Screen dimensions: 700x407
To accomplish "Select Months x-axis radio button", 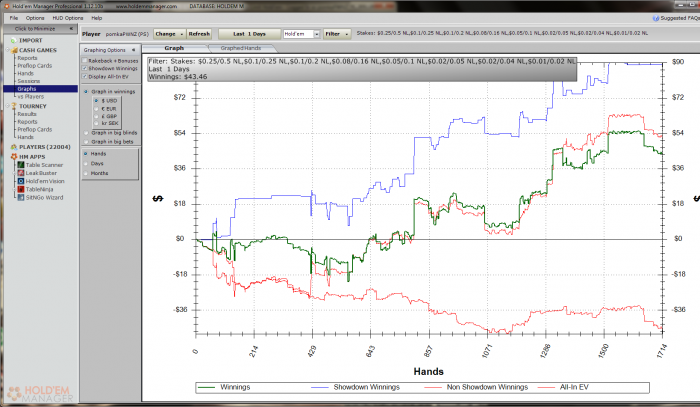I will point(86,173).
